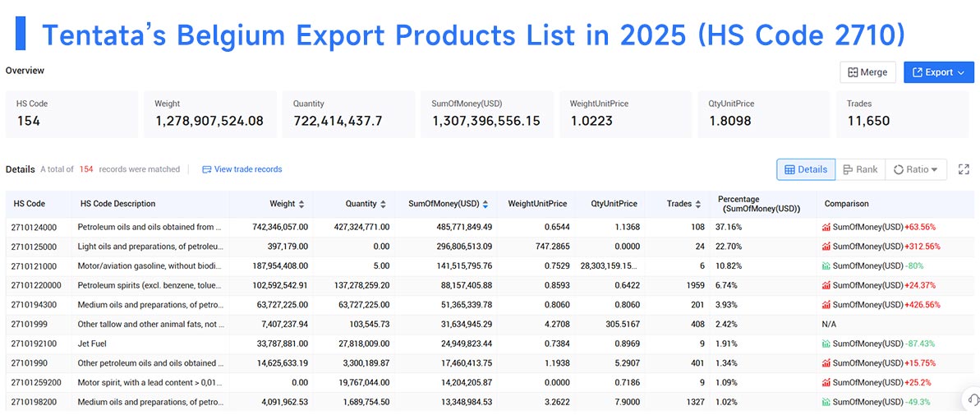Viewport: 980px width, 420px height.
Task: Click HS Code cell 2710121000
Action: coord(34,265)
